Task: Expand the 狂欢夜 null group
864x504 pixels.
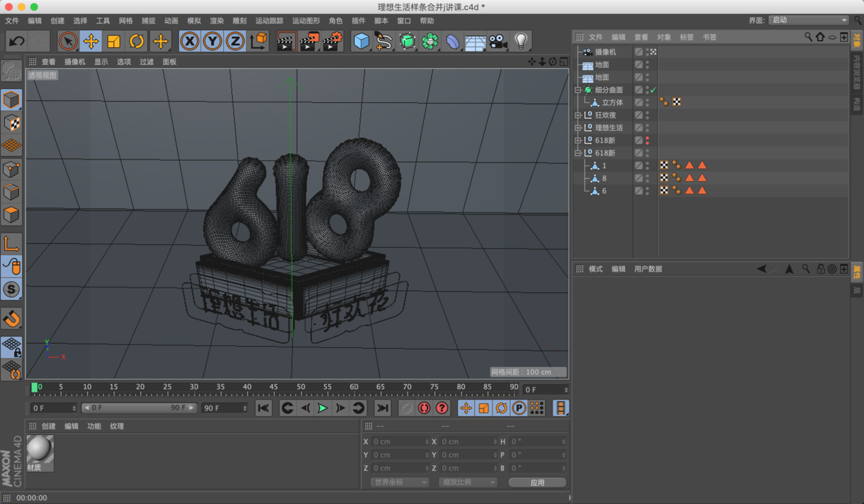Action: pyautogui.click(x=578, y=116)
